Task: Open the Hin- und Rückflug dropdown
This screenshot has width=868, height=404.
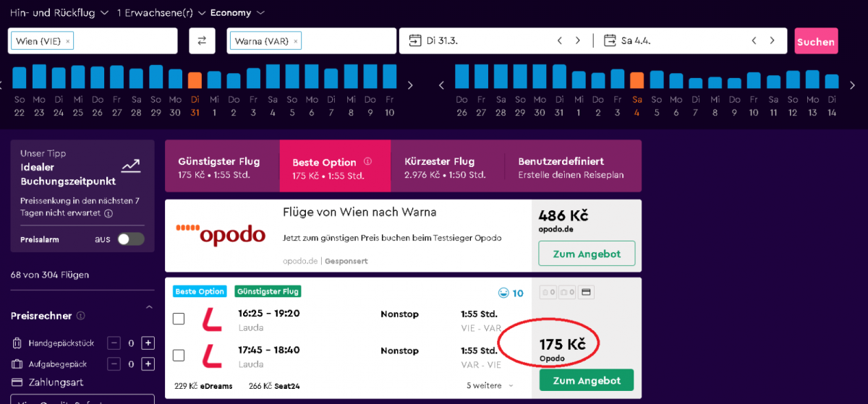Action: point(58,12)
